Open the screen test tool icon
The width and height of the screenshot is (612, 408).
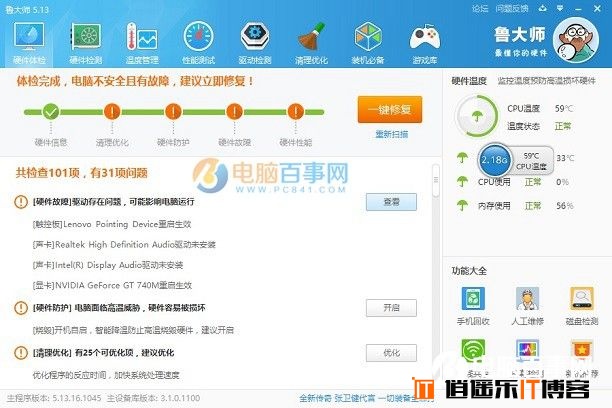[x=527, y=350]
